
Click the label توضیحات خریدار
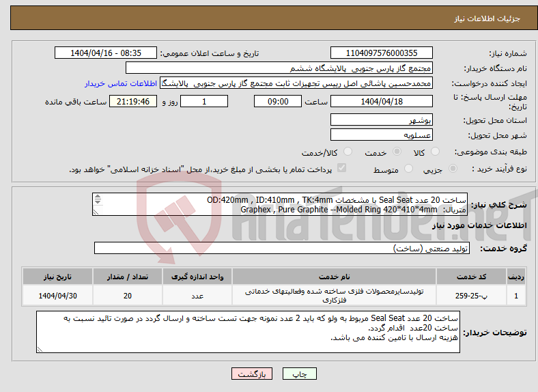point(495,333)
